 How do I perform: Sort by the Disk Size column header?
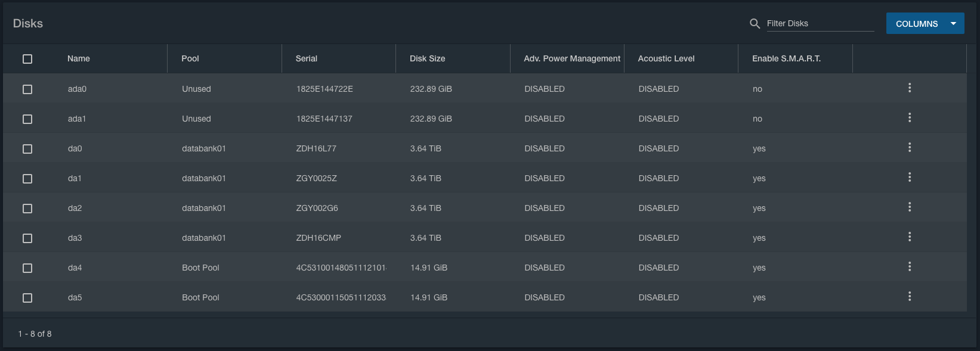tap(428, 58)
